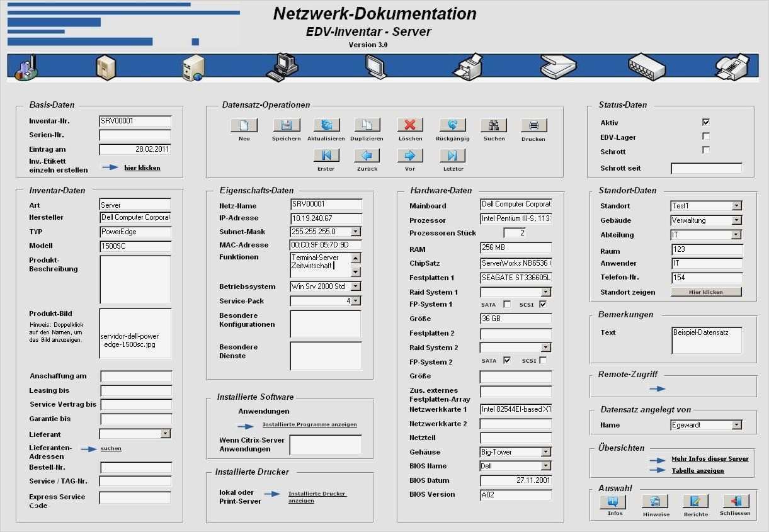Open Infos in the Auswahl section

pos(613,502)
